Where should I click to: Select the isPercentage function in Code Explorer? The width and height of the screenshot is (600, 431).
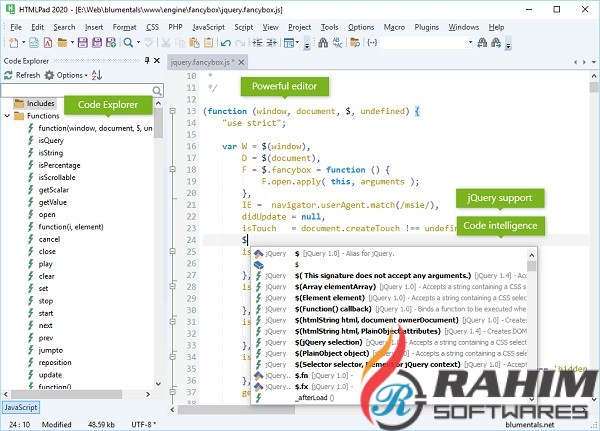coord(59,165)
